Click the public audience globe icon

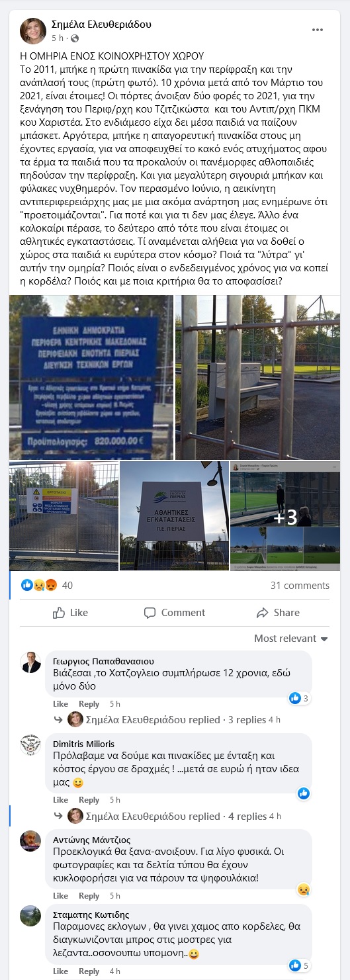tap(74, 38)
